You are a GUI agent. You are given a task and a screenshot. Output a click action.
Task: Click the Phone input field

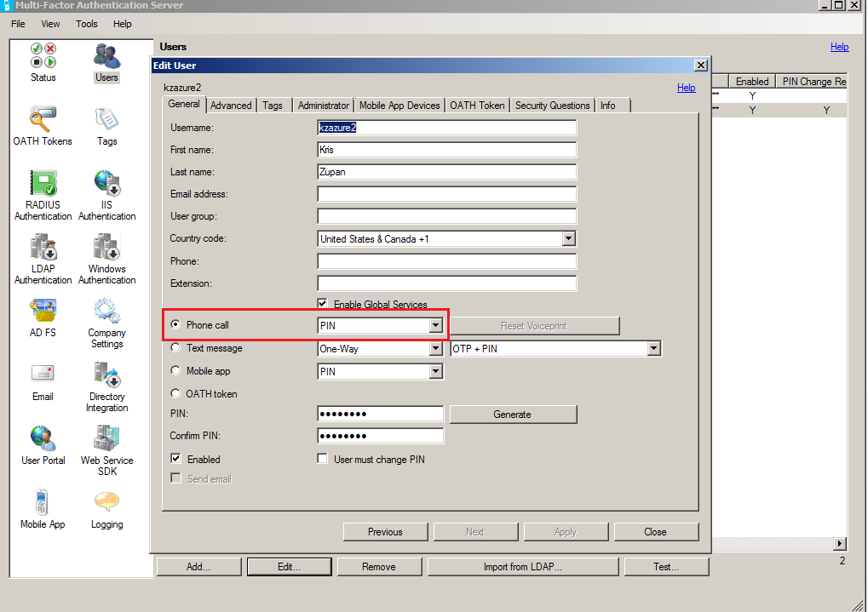[446, 261]
